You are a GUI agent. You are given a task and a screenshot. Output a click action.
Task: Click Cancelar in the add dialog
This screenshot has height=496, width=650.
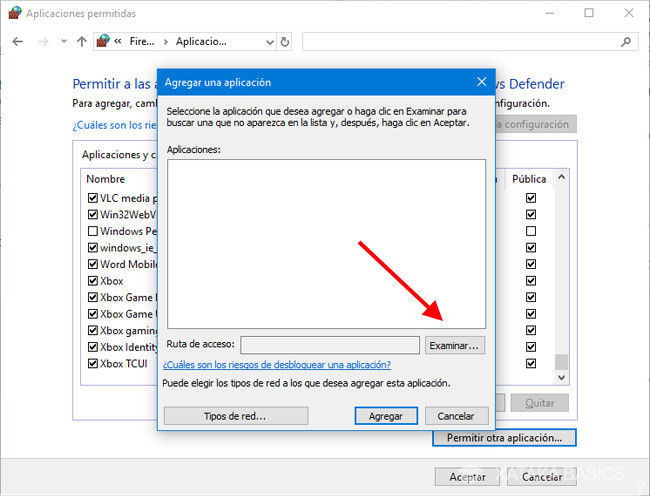[x=456, y=416]
